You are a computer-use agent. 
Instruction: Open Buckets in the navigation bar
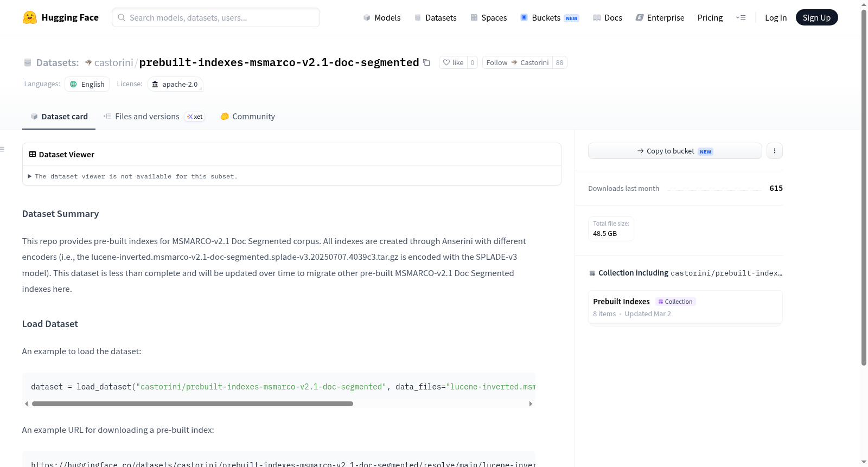pos(550,17)
